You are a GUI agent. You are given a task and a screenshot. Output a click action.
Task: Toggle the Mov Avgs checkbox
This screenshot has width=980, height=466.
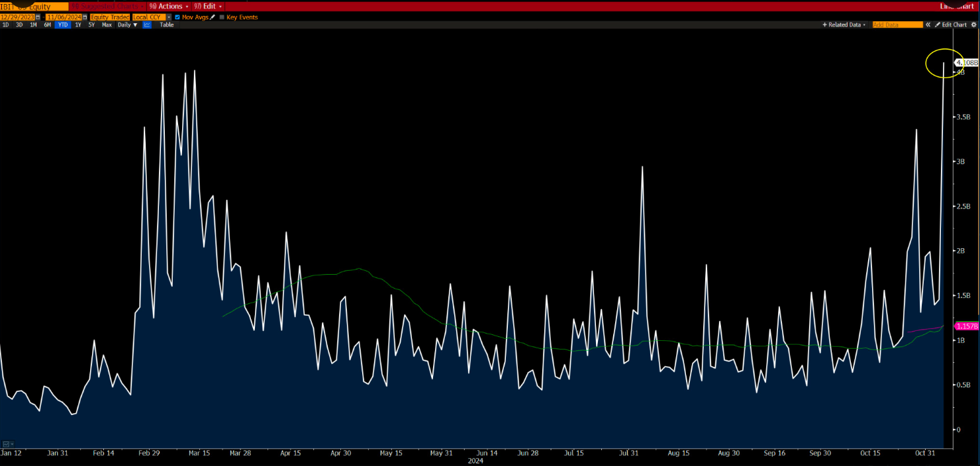pyautogui.click(x=177, y=17)
